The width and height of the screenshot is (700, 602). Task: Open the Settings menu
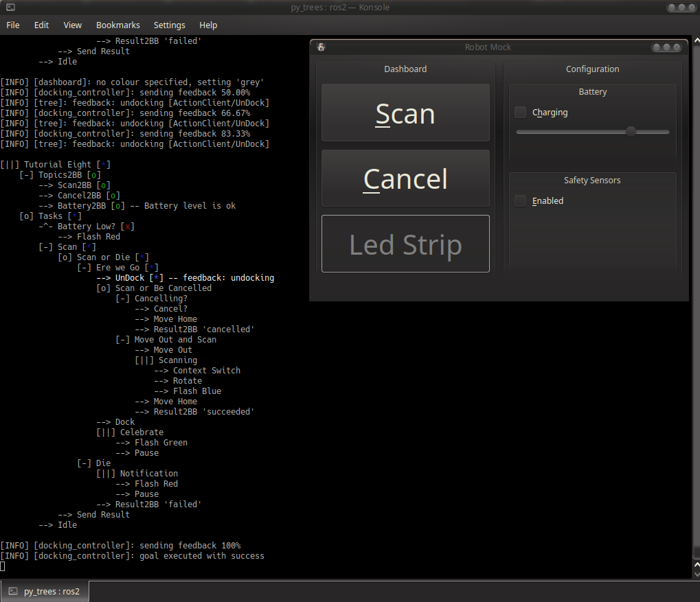(169, 25)
